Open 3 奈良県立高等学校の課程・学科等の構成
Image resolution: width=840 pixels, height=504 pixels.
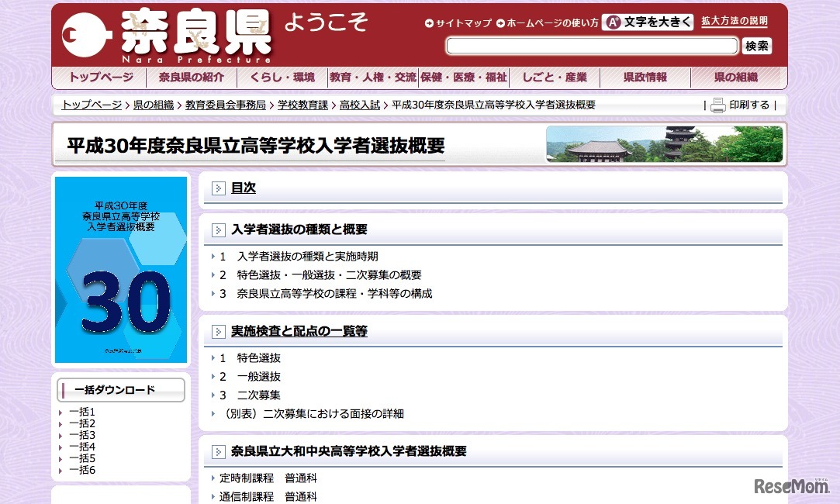tap(326, 294)
